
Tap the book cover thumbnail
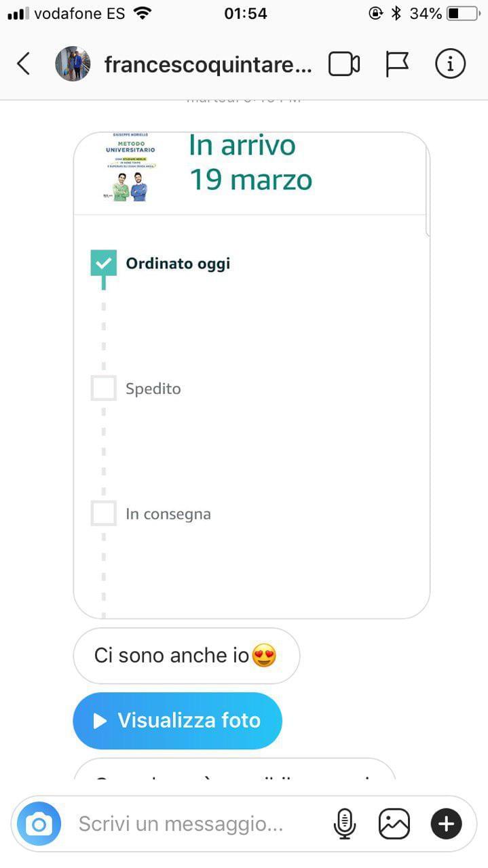(x=130, y=166)
